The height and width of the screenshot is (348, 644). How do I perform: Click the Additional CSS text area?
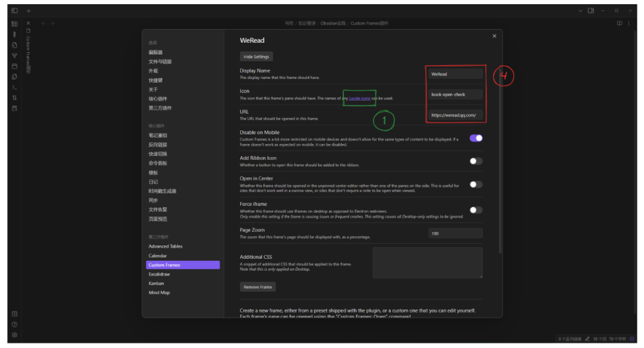point(428,263)
